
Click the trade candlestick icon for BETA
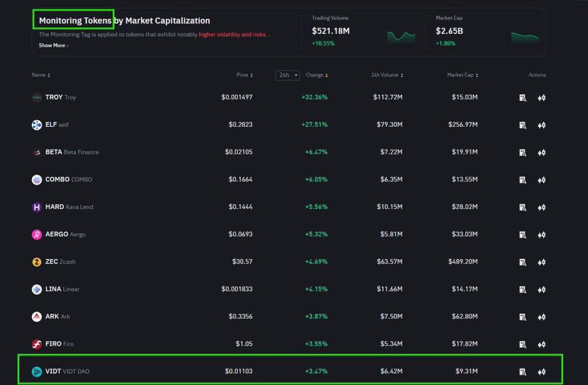542,153
